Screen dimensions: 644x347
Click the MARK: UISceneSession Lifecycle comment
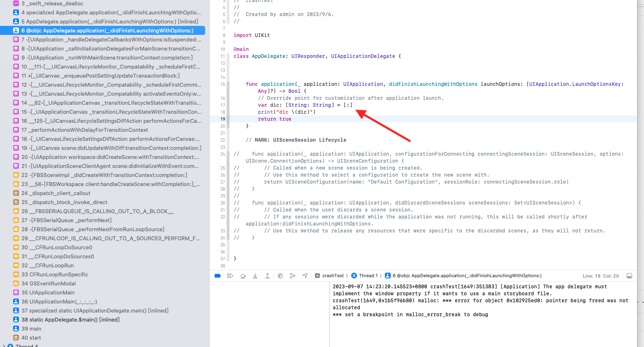click(x=296, y=140)
